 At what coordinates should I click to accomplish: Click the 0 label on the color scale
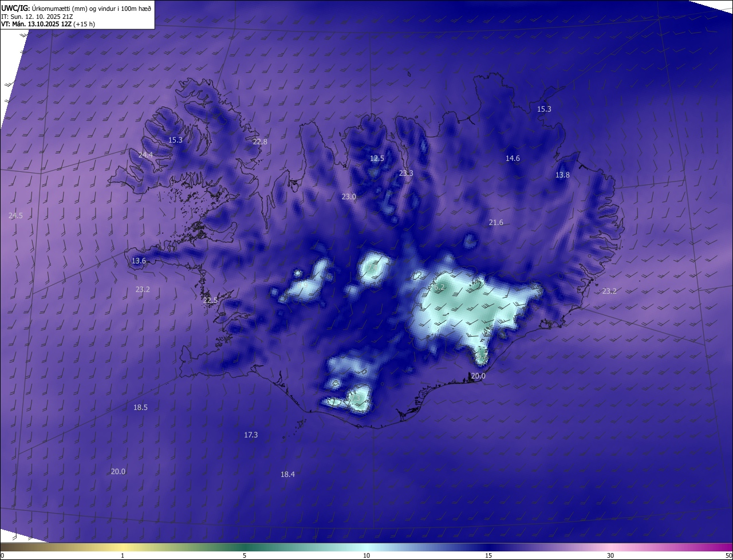[x=2, y=556]
